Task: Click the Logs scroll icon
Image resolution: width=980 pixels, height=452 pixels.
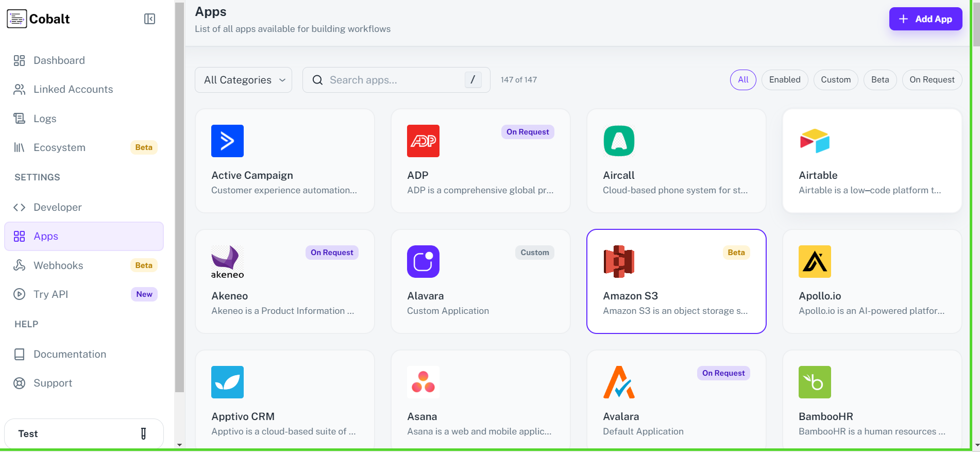Action: [19, 119]
